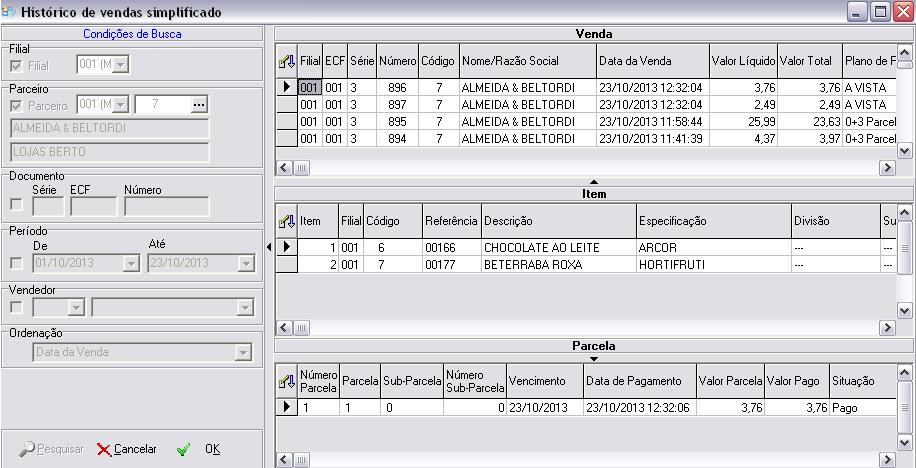Click the ARCOR specification cell
This screenshot has height=468, width=916.
point(713,247)
